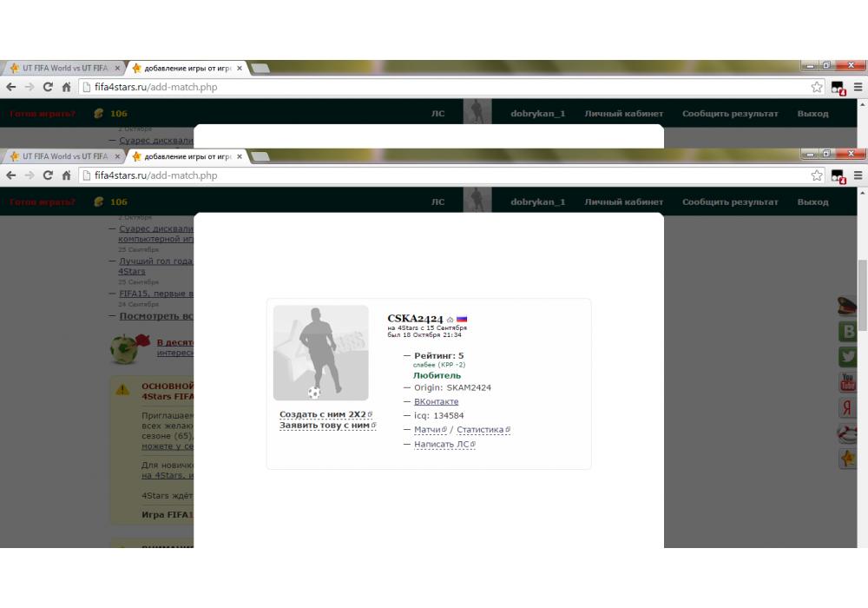The image size is (868, 608).
Task: Open the police cap sidebar icon
Action: point(848,306)
